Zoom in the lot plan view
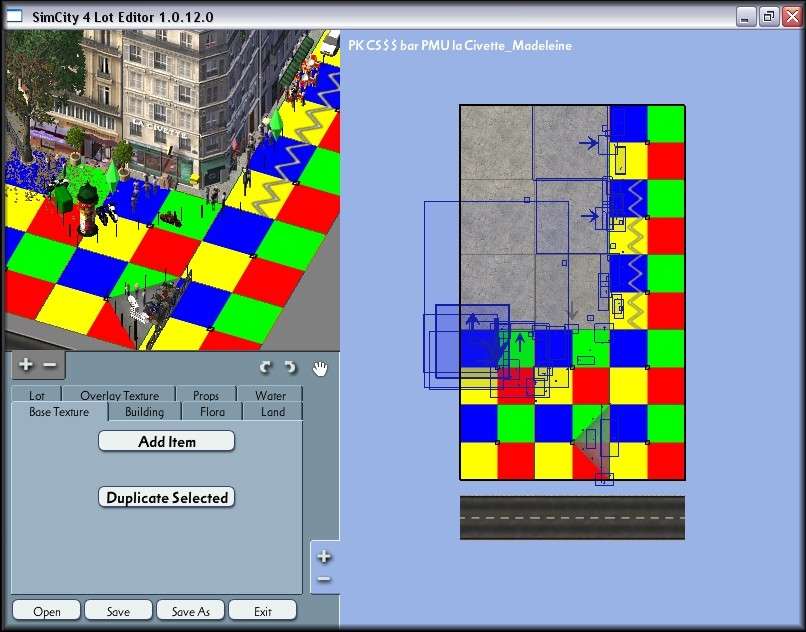 [324, 556]
